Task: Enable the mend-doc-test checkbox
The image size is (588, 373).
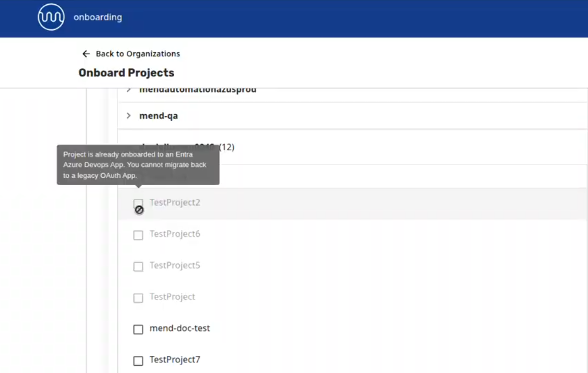Action: [138, 330]
